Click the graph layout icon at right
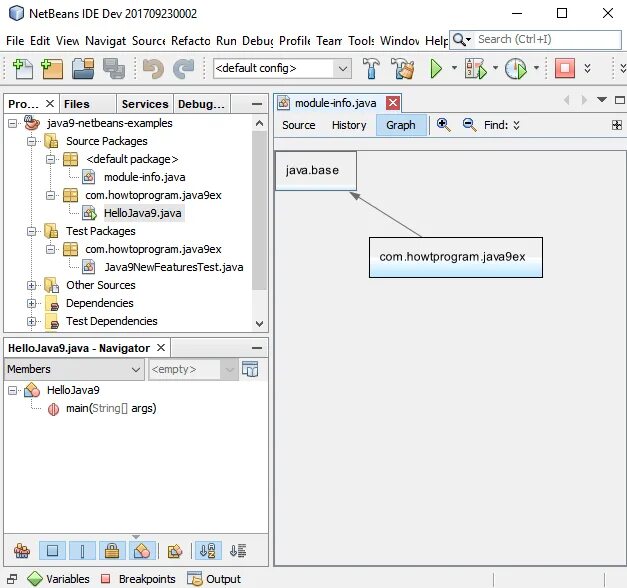Image resolution: width=627 pixels, height=588 pixels. tap(617, 125)
